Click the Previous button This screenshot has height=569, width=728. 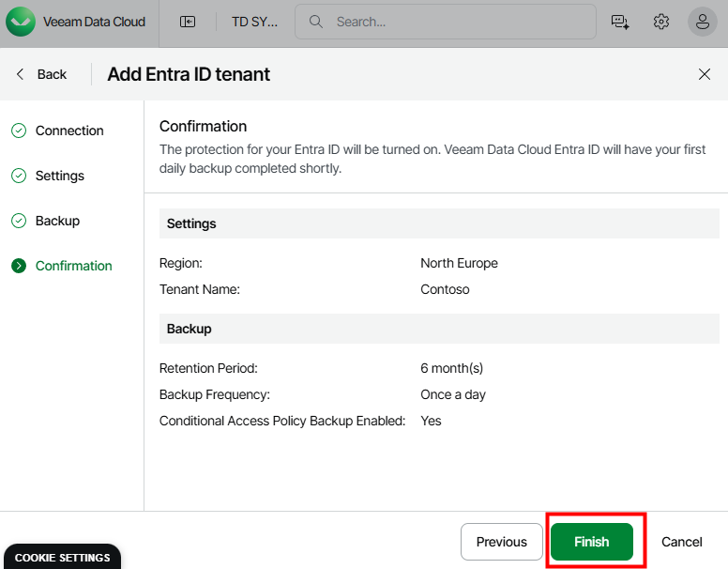(502, 542)
